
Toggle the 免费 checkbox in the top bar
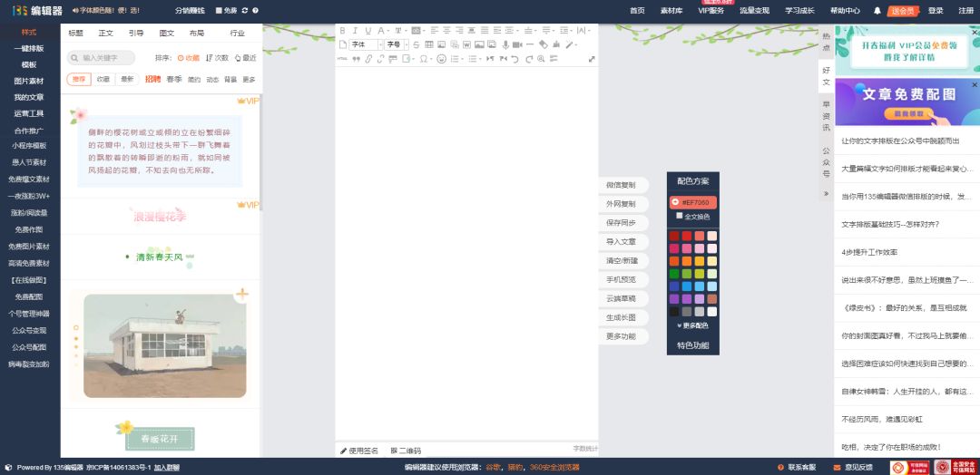click(x=219, y=11)
